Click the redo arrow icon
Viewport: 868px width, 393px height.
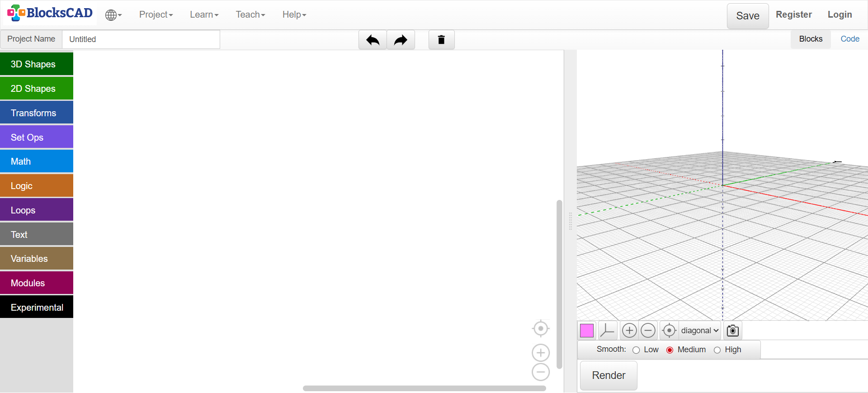click(x=401, y=40)
